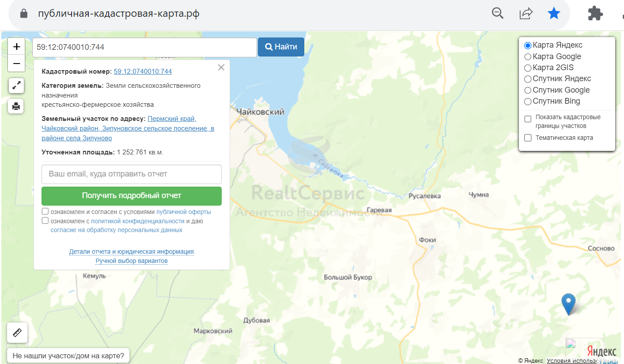Click the printer icon on map

click(x=16, y=106)
